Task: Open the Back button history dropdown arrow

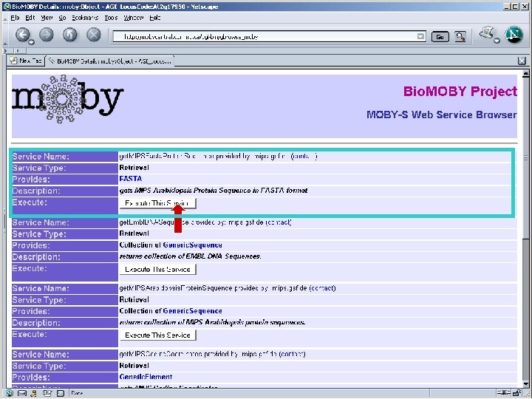Action: coord(31,42)
